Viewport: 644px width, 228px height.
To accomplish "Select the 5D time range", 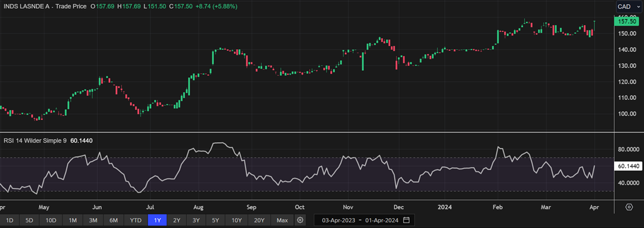I will [29, 220].
